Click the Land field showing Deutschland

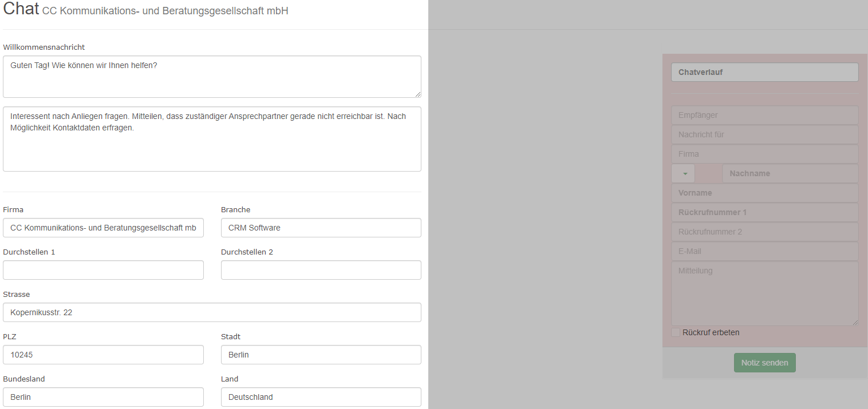coord(321,397)
